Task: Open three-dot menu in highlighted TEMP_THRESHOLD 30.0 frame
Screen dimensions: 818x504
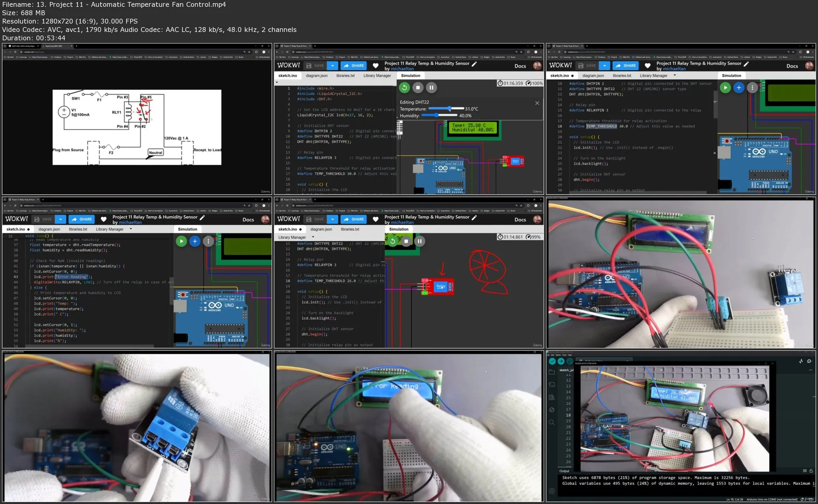Action: (x=752, y=87)
